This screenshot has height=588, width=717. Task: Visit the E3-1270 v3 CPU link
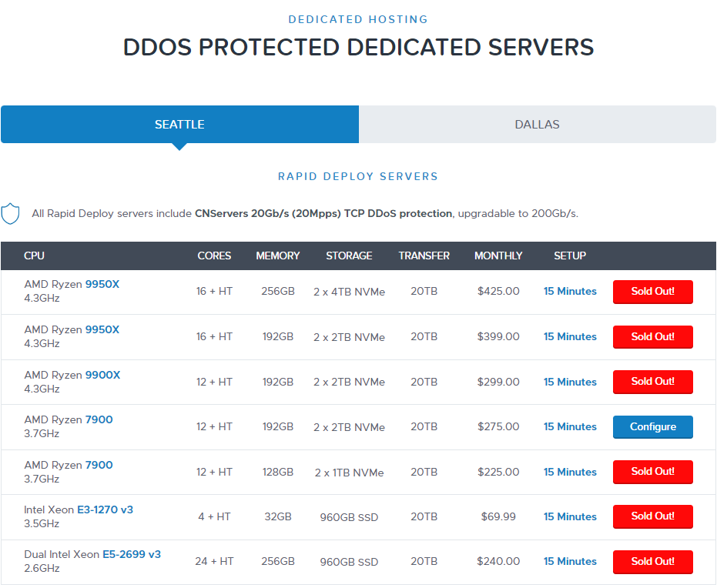coord(105,509)
